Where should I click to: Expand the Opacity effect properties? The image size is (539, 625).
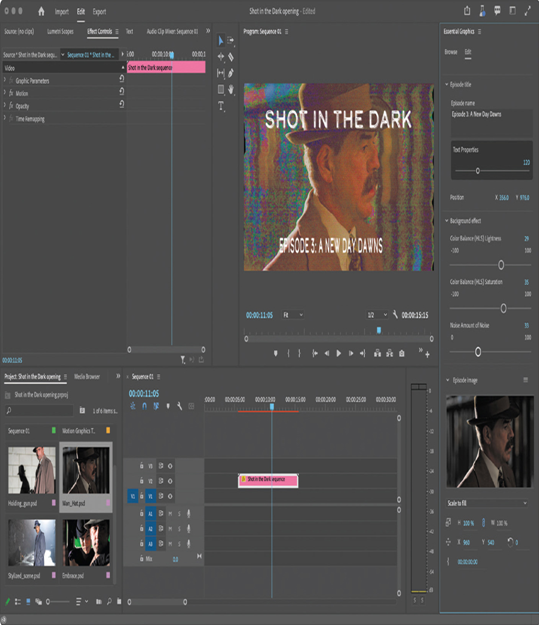click(5, 106)
